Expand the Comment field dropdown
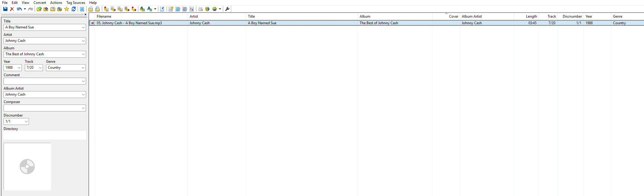The height and width of the screenshot is (196, 644). point(83,81)
